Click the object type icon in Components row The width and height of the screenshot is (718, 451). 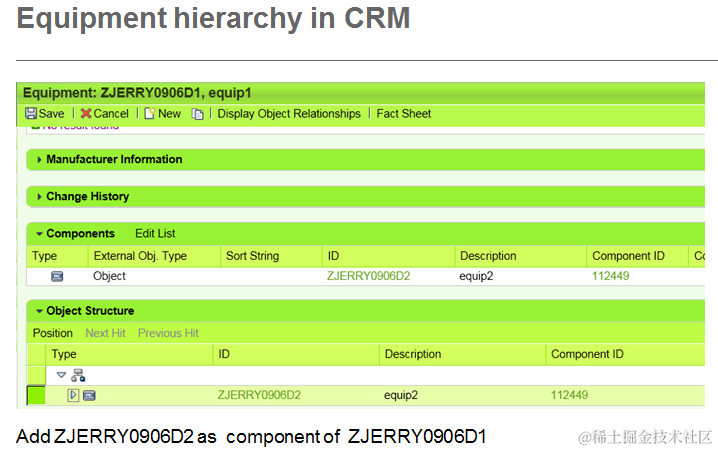[x=57, y=276]
